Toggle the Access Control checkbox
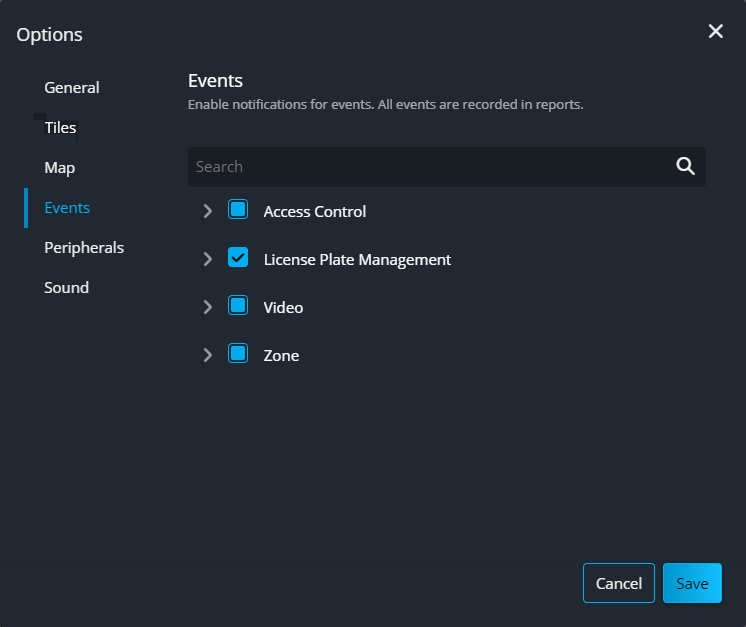 point(238,210)
